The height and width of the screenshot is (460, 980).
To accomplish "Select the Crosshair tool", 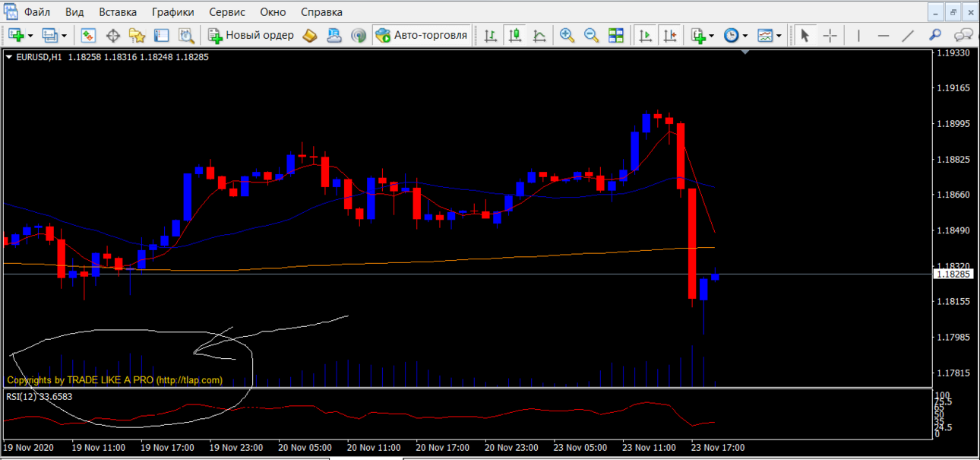I will tap(830, 35).
